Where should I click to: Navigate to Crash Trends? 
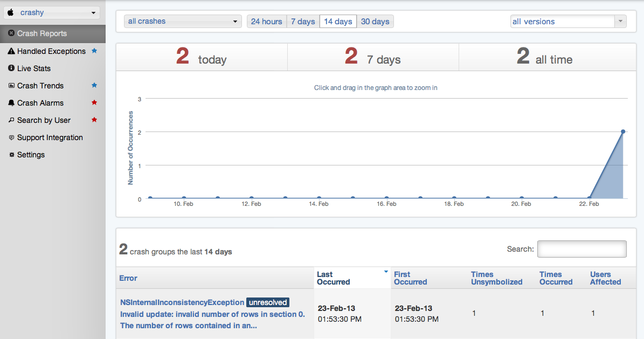(x=40, y=86)
